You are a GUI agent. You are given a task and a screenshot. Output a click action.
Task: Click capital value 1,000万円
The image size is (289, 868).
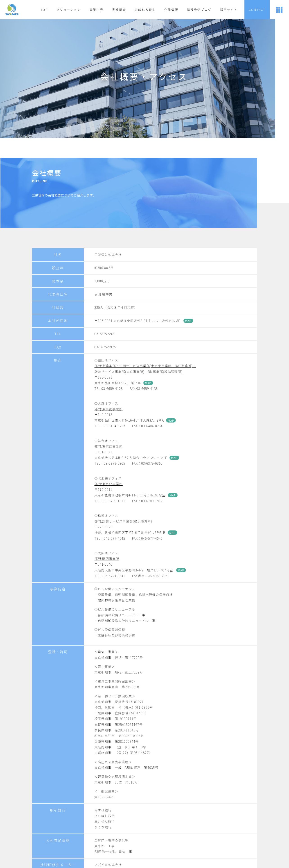click(x=102, y=281)
